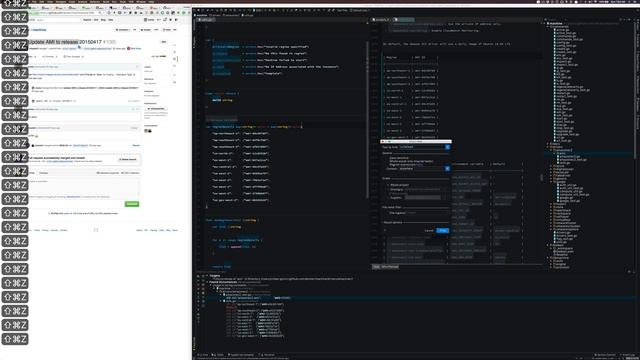Open the Context dropdown in Find dialog

[447, 169]
